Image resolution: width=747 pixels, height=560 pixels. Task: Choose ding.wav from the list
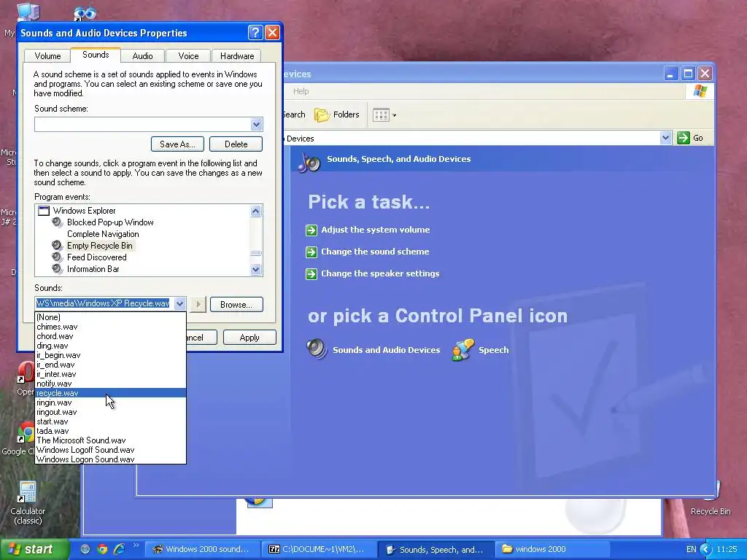click(x=111, y=346)
